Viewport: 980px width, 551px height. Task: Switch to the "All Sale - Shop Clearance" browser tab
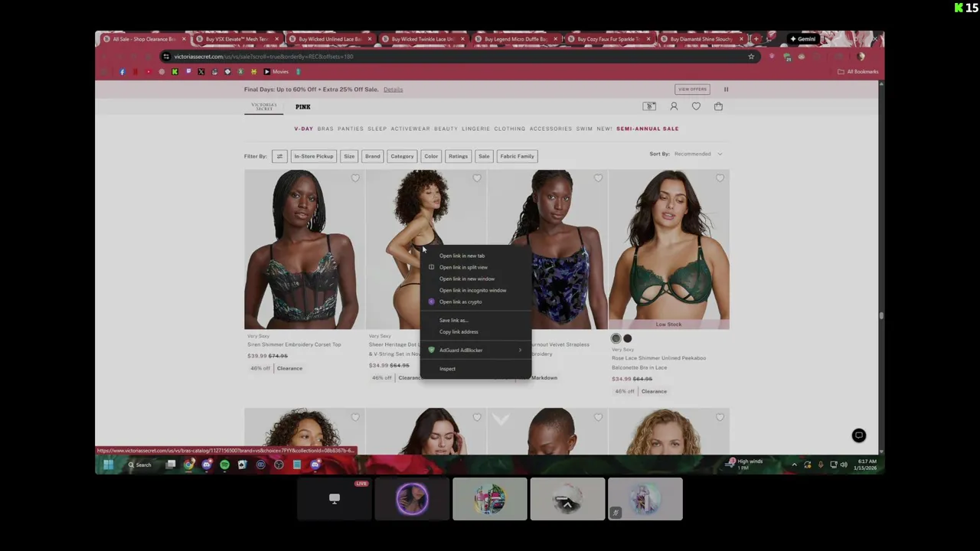(x=144, y=39)
